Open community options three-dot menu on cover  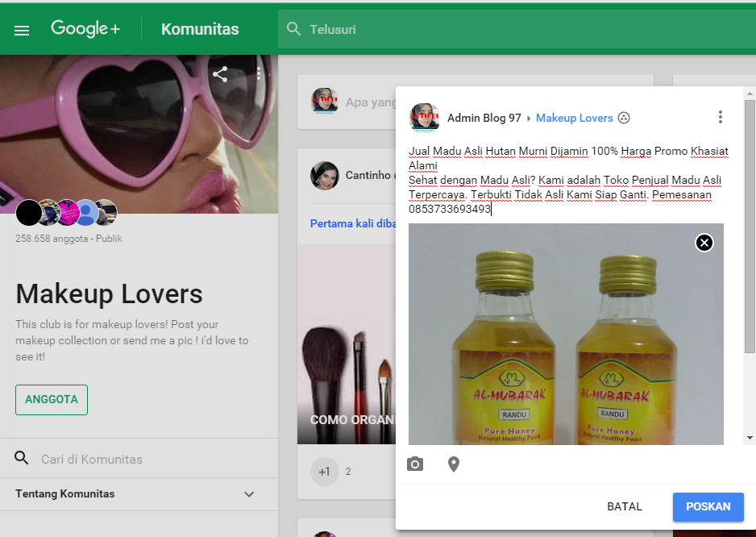point(259,74)
